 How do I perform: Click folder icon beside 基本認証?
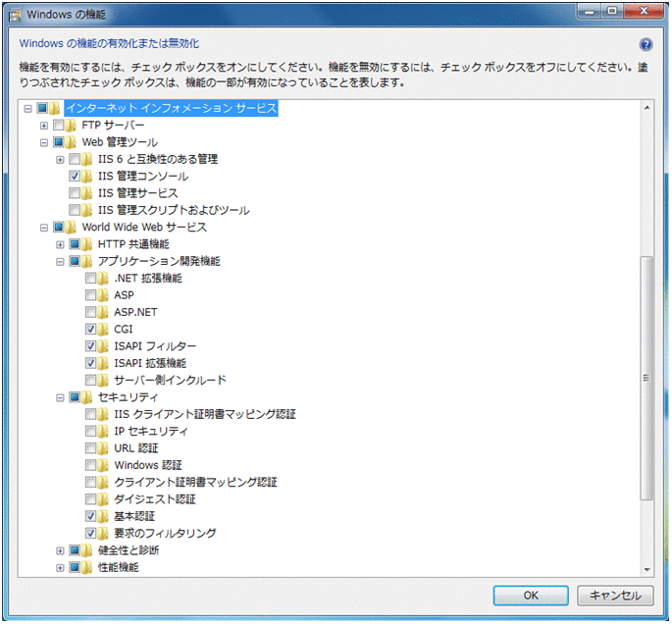[x=102, y=516]
